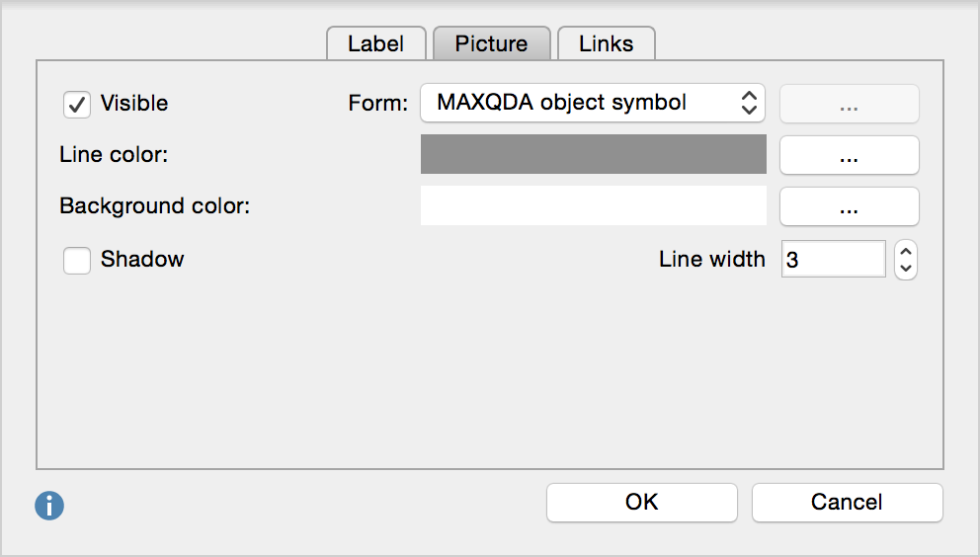This screenshot has height=557, width=980.
Task: Select the Picture tab
Action: point(491,43)
